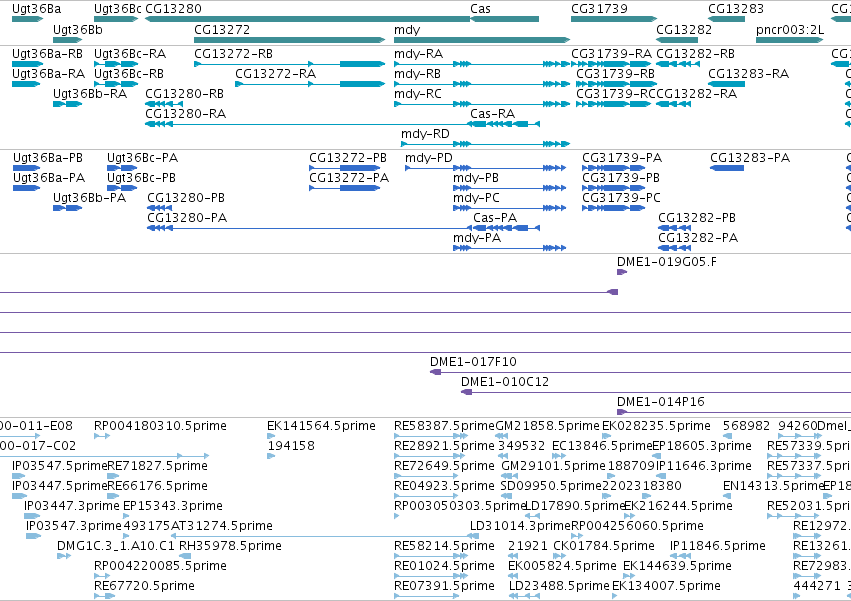The image size is (851, 601).
Task: Select EST label IP11846.5prime
Action: 717,546
